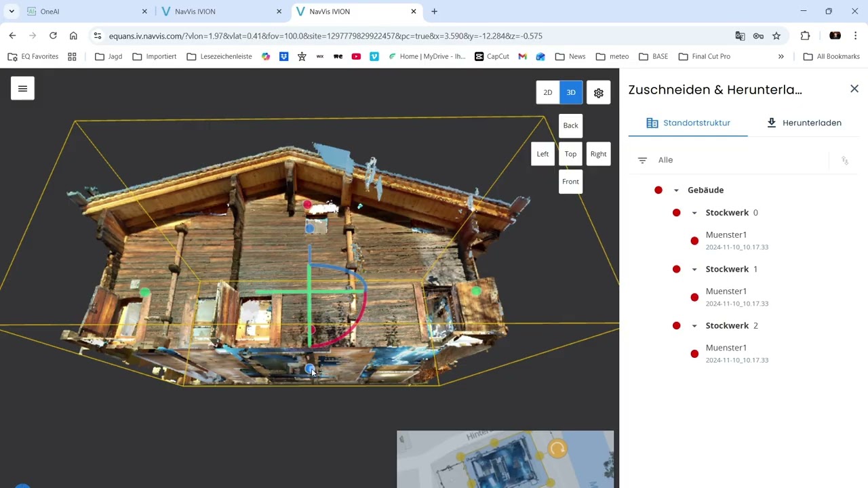Open the Chrome profile avatar

click(835, 36)
